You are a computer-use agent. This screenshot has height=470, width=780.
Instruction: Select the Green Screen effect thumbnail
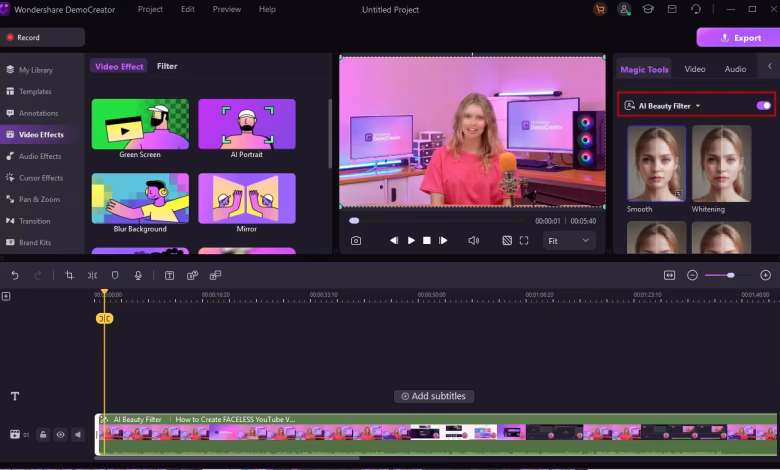pos(140,124)
